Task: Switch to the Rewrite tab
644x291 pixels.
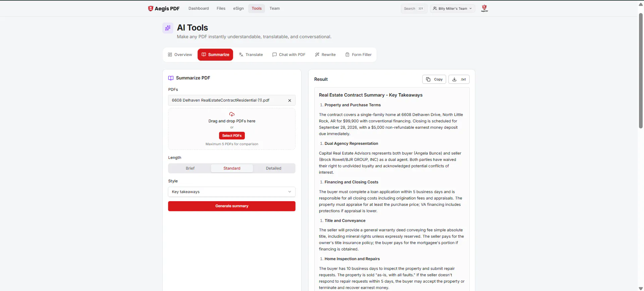Action: pos(325,55)
